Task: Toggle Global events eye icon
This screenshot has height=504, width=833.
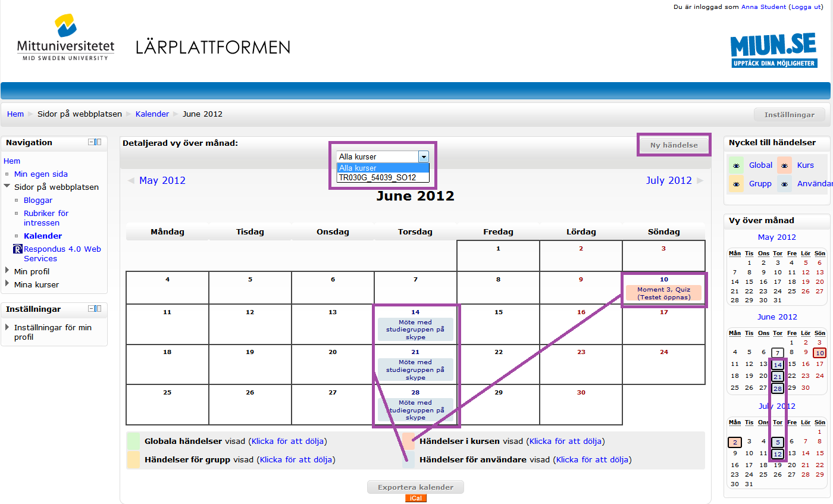Action: [736, 165]
